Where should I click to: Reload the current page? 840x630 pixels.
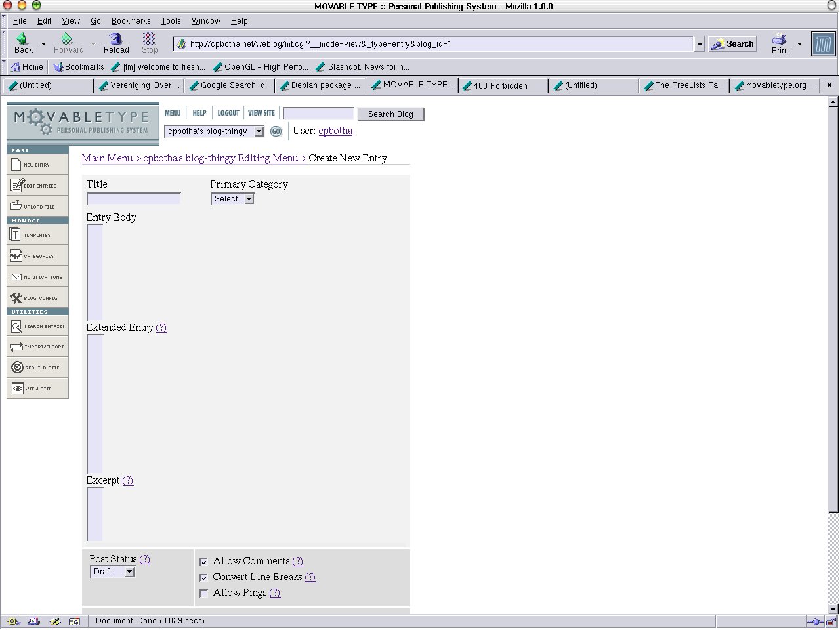click(x=116, y=43)
